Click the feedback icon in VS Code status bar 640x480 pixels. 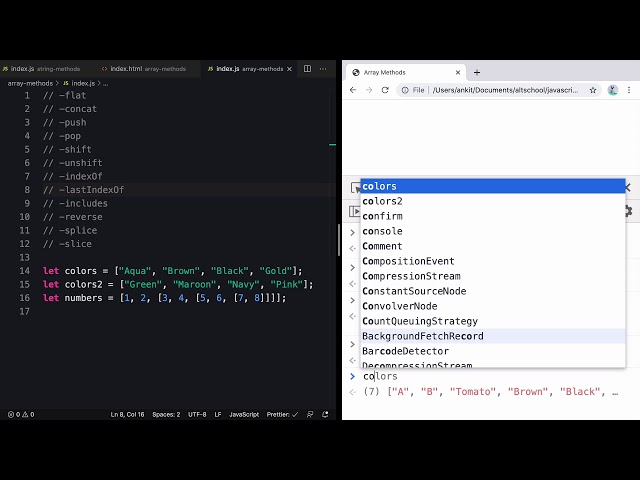point(310,414)
